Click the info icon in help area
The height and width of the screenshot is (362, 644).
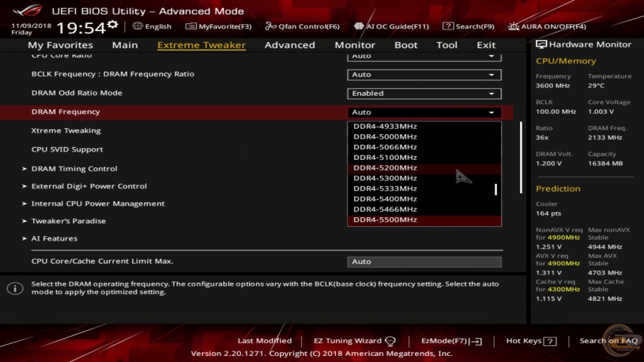pyautogui.click(x=15, y=288)
